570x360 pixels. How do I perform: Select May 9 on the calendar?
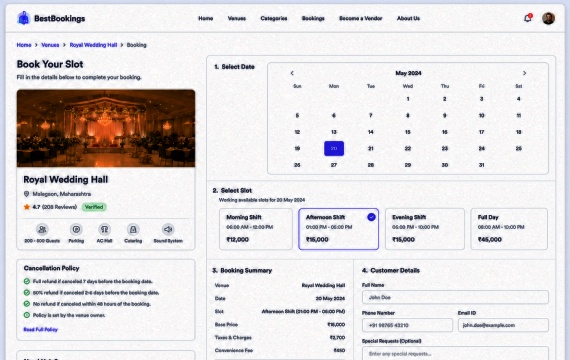tap(445, 116)
